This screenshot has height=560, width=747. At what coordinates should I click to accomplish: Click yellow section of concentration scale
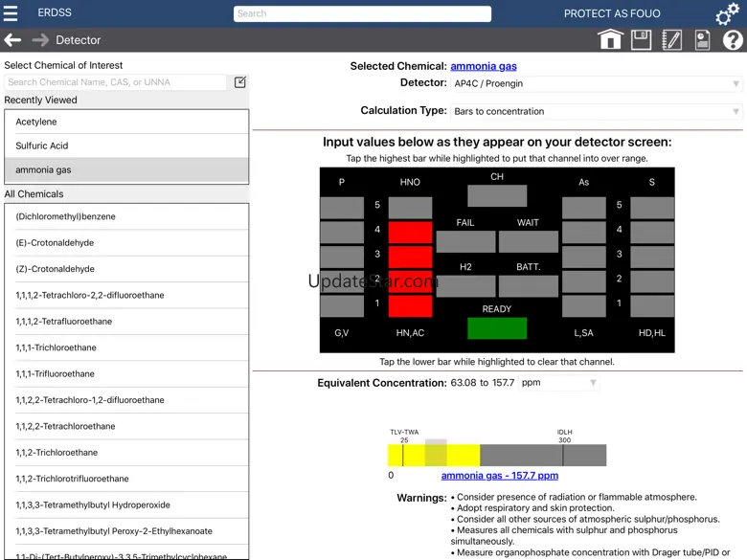434,456
